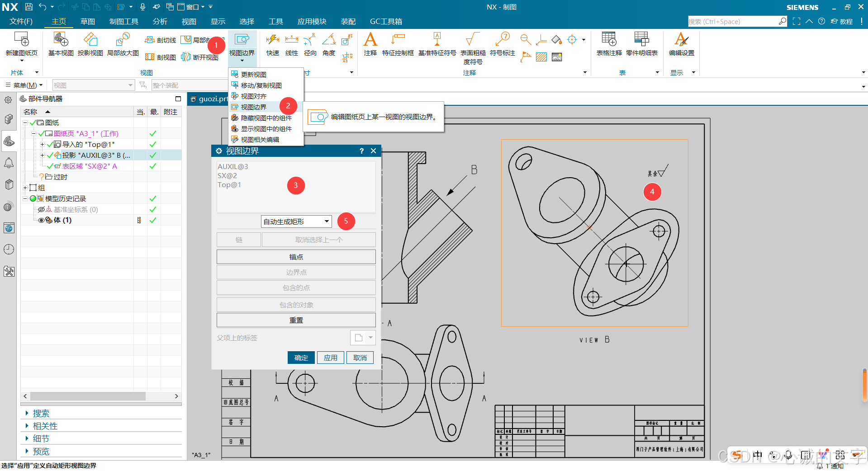Click the save icon in title bar
Screen dimensions: 868x471
28,7
